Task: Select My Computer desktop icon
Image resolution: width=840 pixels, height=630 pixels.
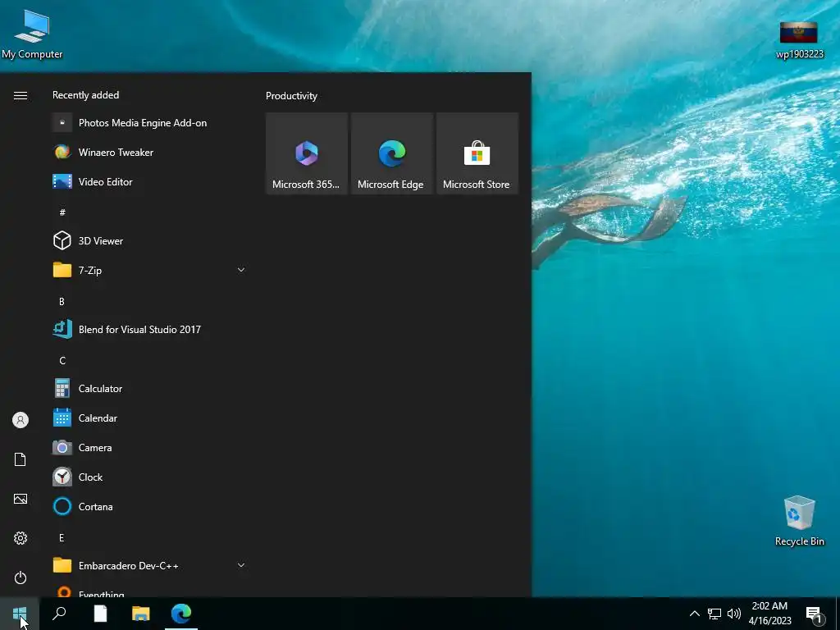Action: (32, 34)
